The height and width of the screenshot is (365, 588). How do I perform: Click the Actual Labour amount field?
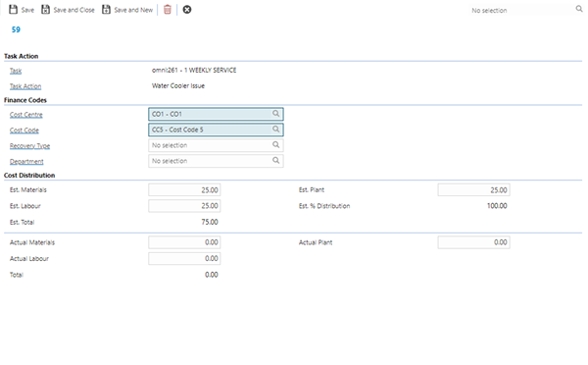tap(184, 258)
